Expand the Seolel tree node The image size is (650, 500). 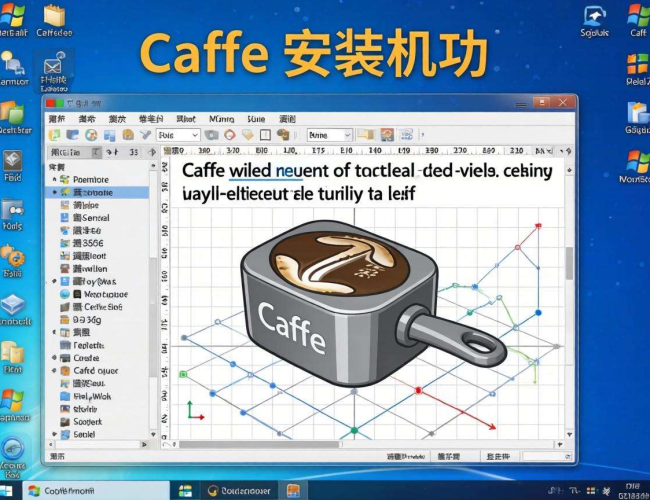(54, 434)
